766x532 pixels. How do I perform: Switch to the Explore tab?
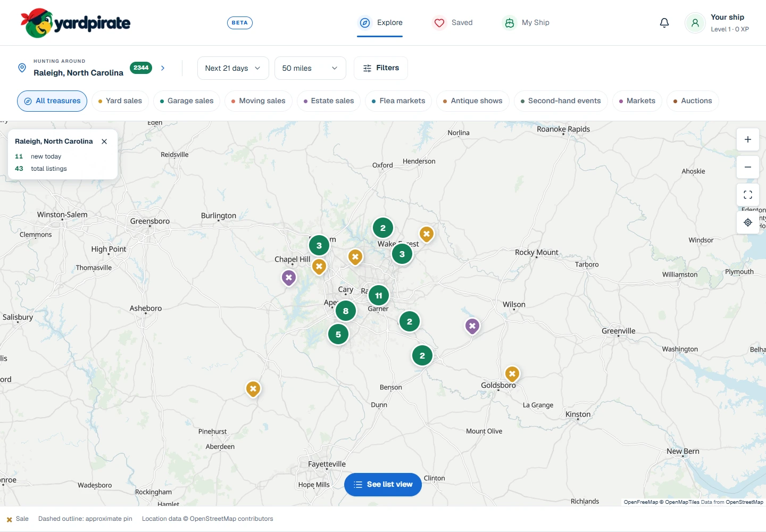[x=380, y=23]
